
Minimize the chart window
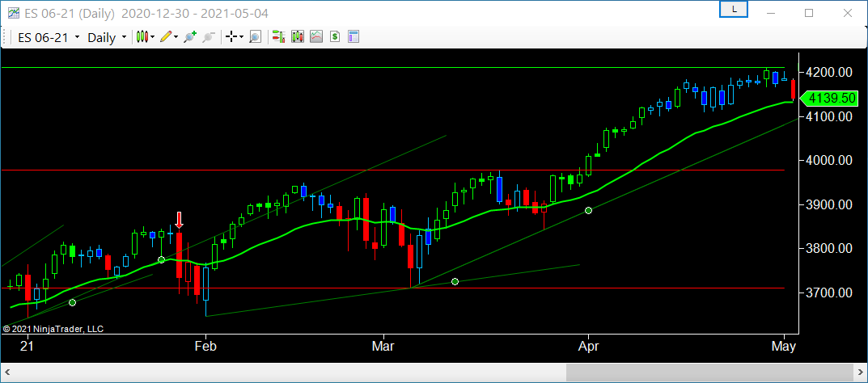pos(771,13)
